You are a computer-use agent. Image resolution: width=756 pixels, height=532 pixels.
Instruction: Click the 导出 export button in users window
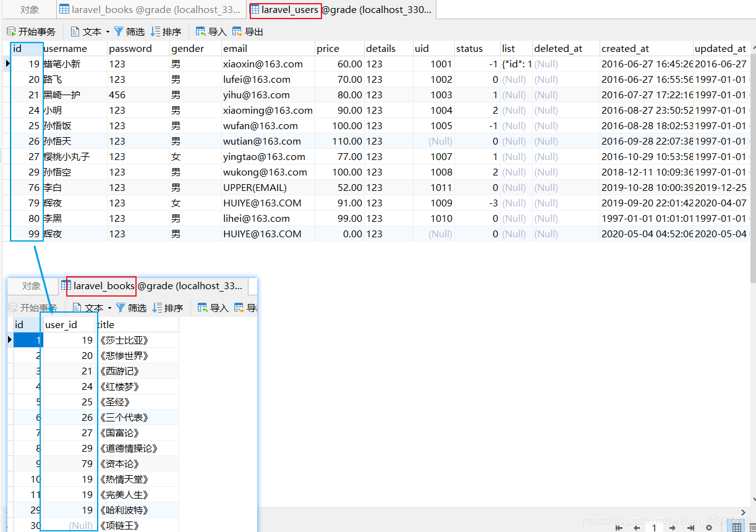(248, 32)
